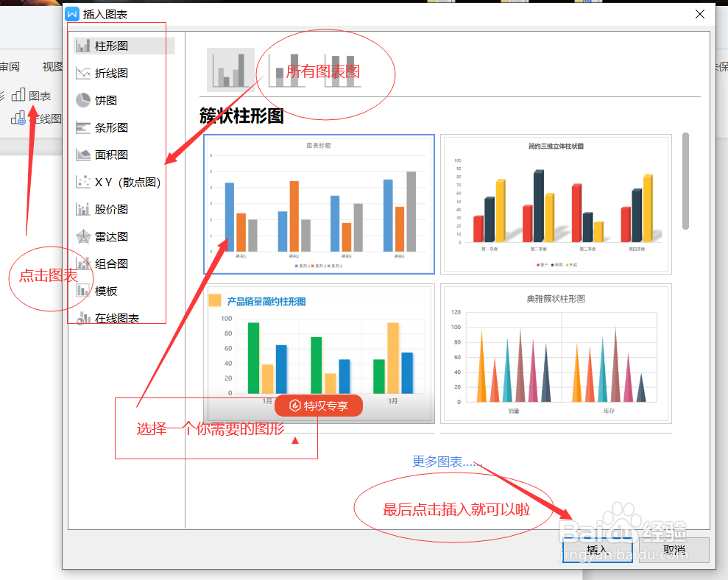The image size is (728, 580).
Task: Select the 面积图 area chart icon
Action: 83,155
